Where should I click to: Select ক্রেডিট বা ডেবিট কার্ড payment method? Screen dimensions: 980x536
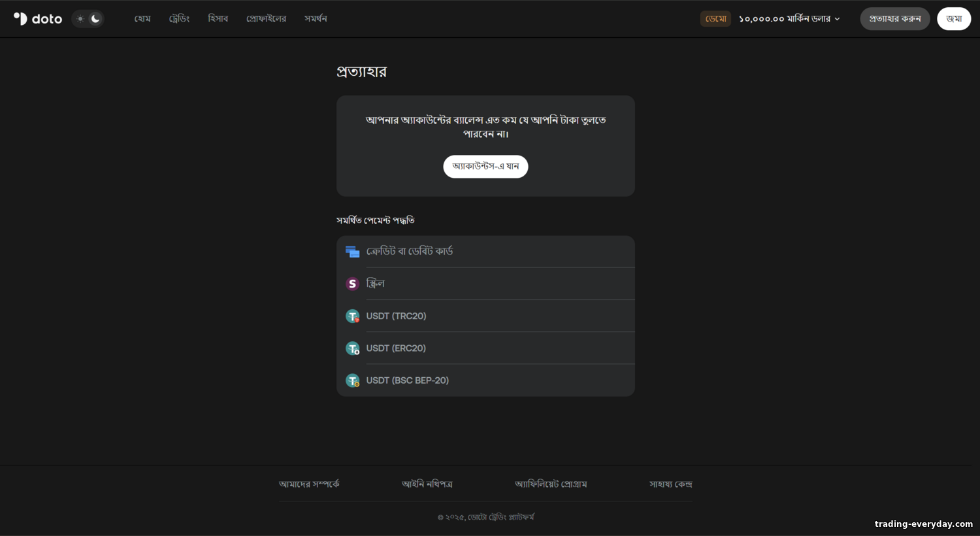[485, 252]
